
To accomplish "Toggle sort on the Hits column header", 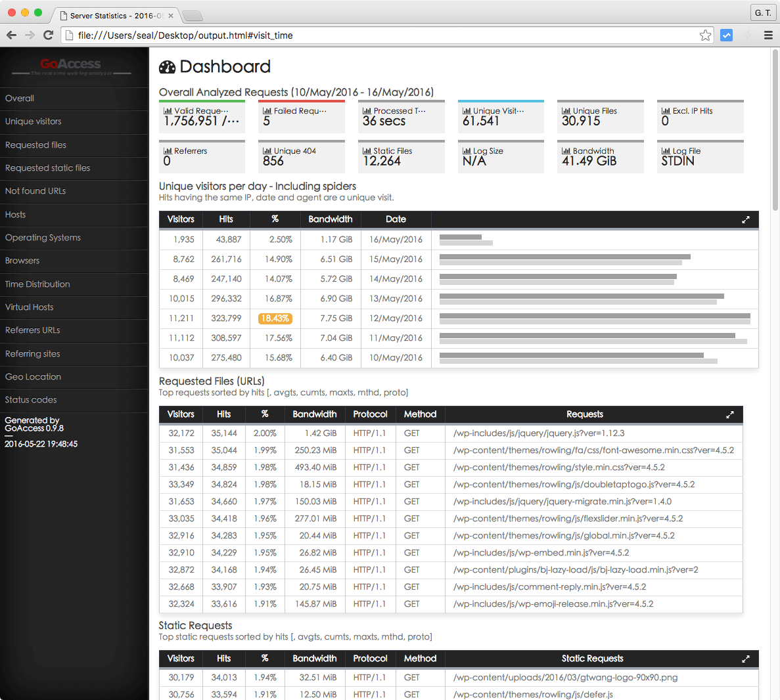I will (x=226, y=219).
